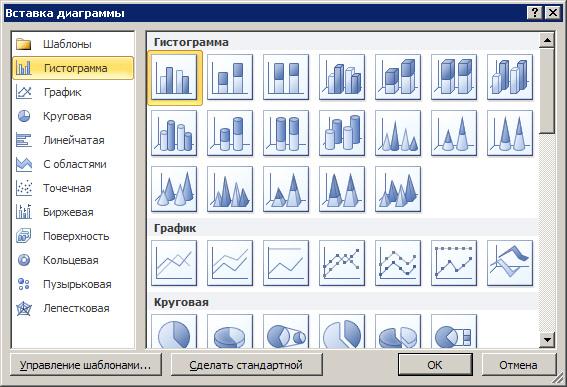567x387 pixels.
Task: Select the stacked line chart
Action: click(230, 263)
